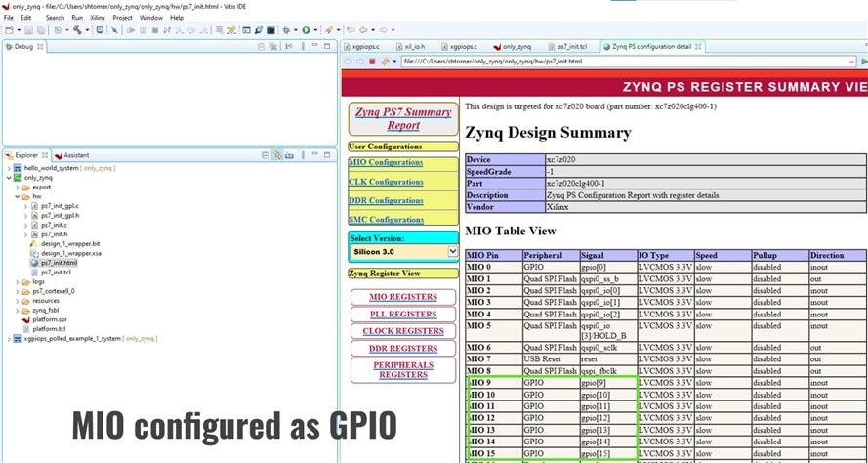
Task: Open the File menu
Action: click(x=9, y=18)
